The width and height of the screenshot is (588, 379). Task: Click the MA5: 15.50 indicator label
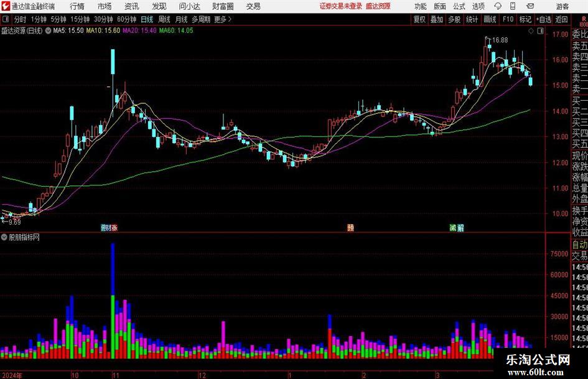point(68,30)
